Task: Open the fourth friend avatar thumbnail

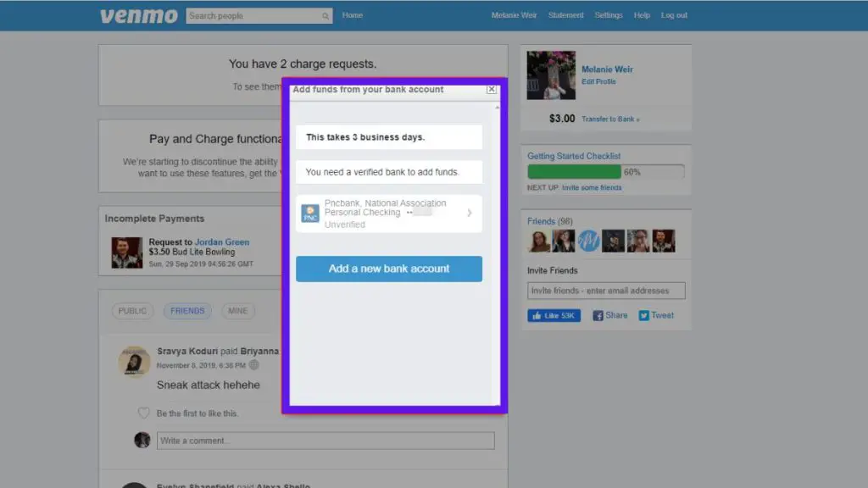Action: tap(614, 241)
